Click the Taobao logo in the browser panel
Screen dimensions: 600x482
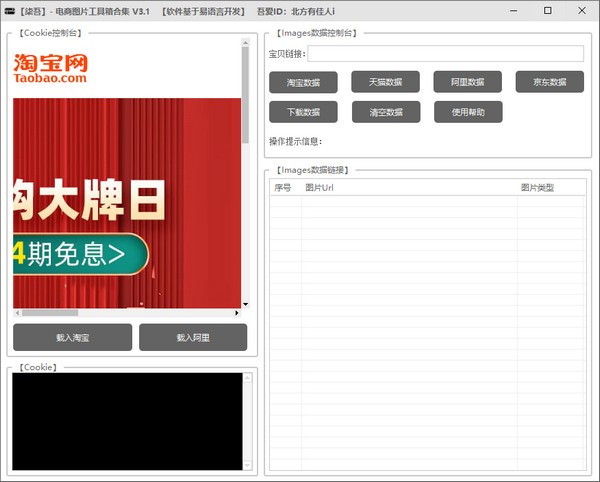point(50,68)
